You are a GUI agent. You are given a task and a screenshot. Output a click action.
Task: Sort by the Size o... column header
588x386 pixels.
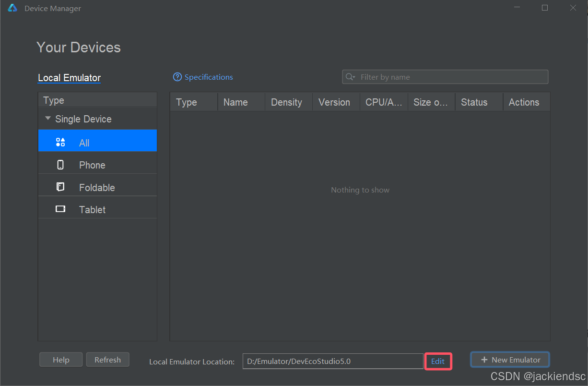click(x=431, y=102)
